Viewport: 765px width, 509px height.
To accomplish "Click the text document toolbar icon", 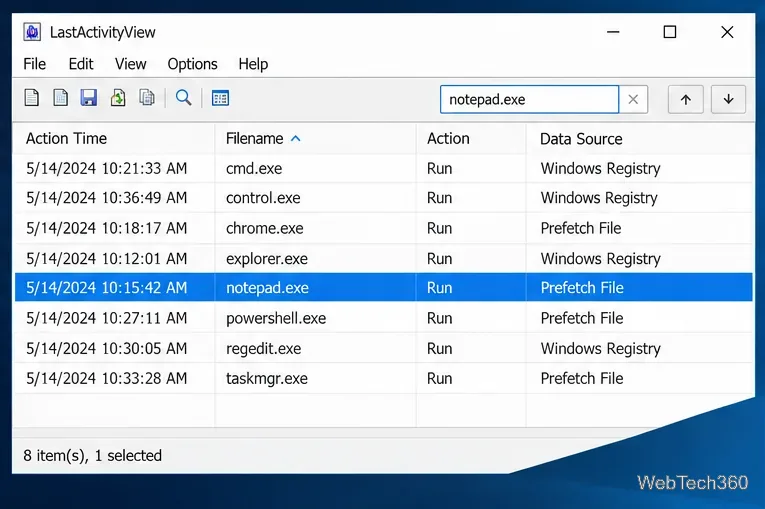I will coord(60,98).
